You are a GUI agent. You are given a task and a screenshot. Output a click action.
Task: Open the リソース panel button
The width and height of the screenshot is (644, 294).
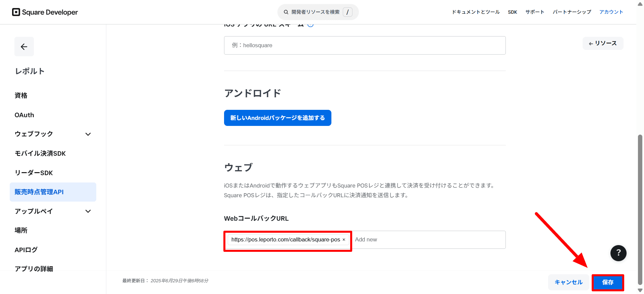coord(603,43)
